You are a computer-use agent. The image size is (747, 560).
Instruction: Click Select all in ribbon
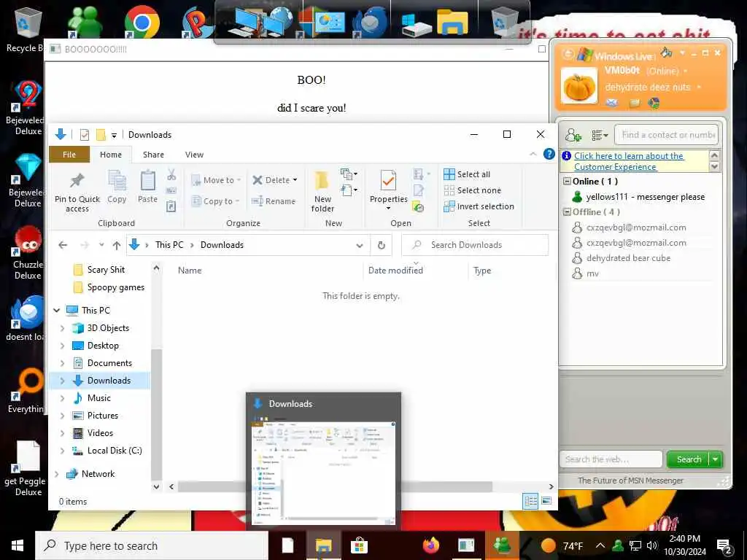coord(468,174)
